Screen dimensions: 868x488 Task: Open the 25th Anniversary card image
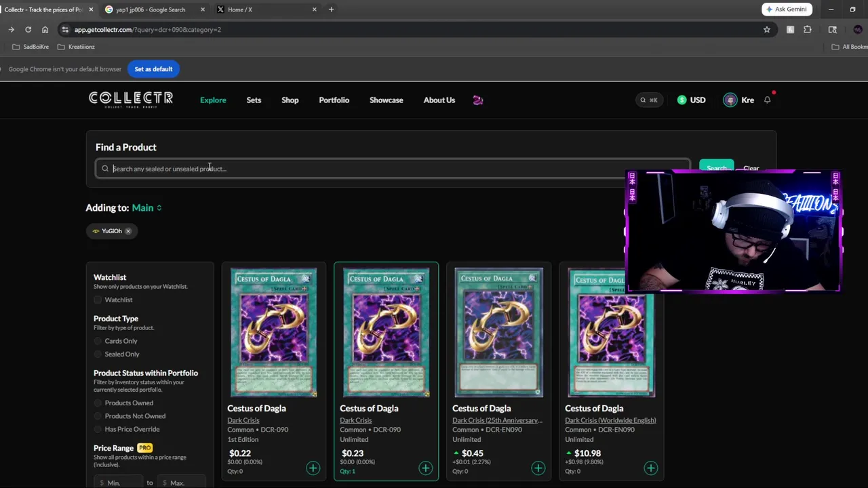499,332
